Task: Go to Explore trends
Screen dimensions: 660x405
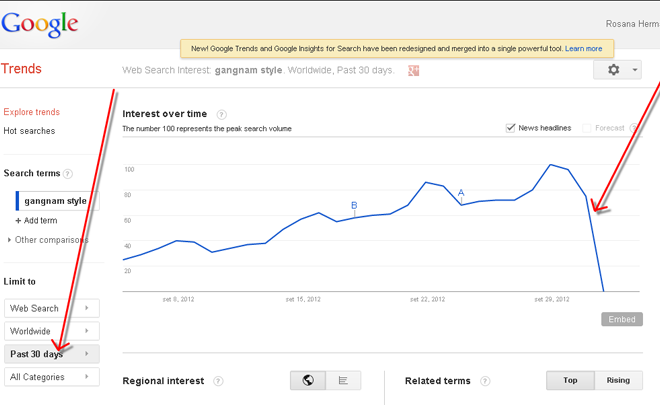Action: tap(32, 112)
